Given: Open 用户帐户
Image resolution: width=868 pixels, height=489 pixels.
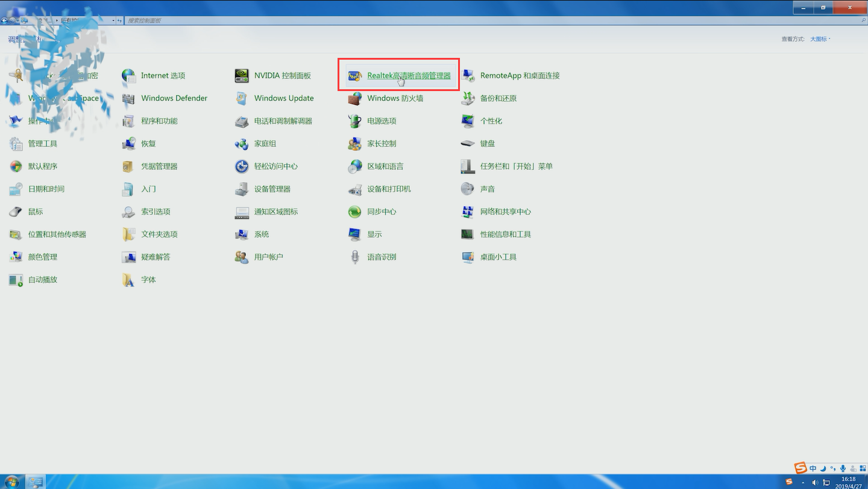Looking at the screenshot, I should click(259, 257).
